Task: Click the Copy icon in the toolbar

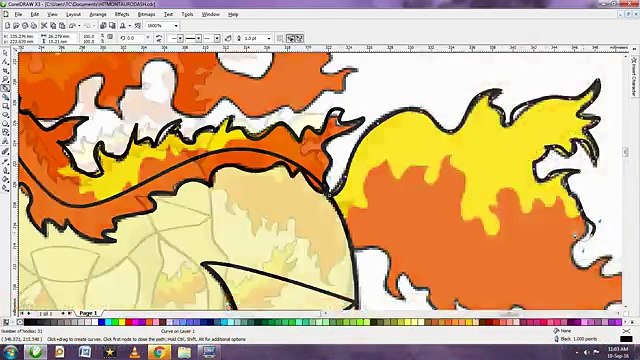Action: 53,25
